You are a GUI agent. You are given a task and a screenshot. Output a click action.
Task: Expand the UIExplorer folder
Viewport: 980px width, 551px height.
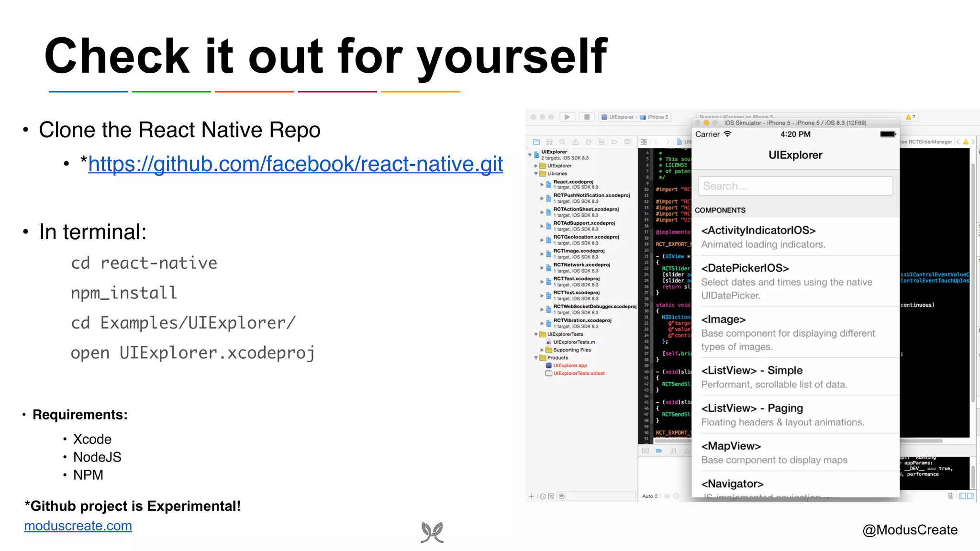coord(536,166)
